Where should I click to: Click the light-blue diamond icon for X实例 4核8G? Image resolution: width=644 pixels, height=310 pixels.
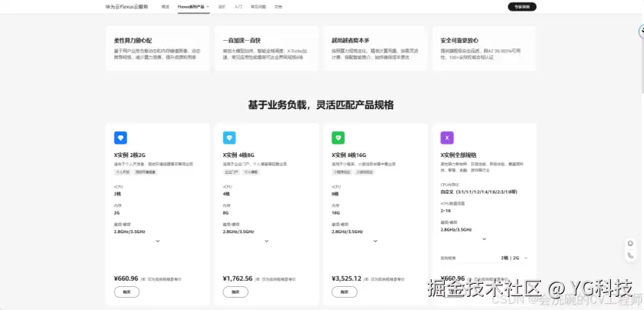point(229,138)
